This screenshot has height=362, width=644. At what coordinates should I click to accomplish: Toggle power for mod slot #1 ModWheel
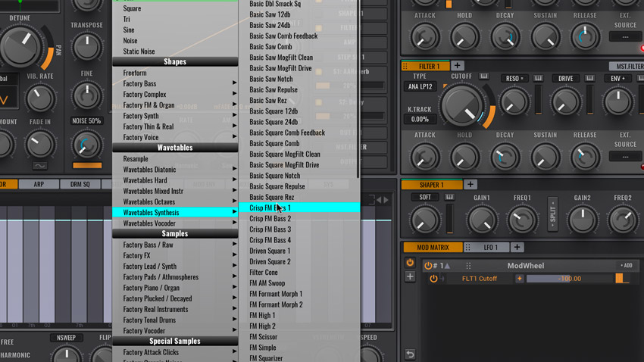tap(428, 266)
